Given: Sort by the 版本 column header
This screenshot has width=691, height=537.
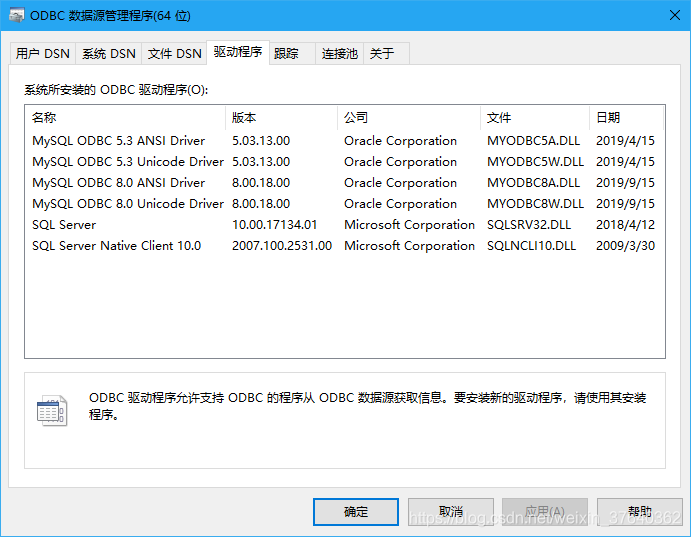Looking at the screenshot, I should 281,118.
